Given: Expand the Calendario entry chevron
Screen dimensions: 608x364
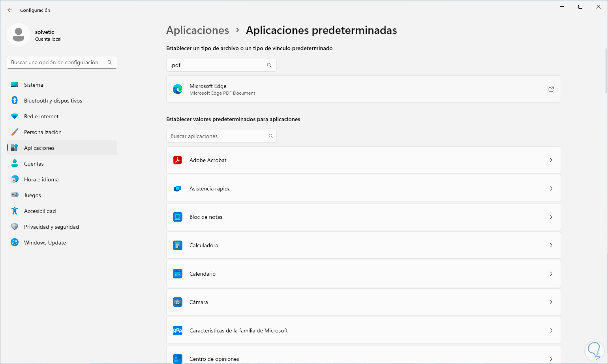Looking at the screenshot, I should [551, 274].
